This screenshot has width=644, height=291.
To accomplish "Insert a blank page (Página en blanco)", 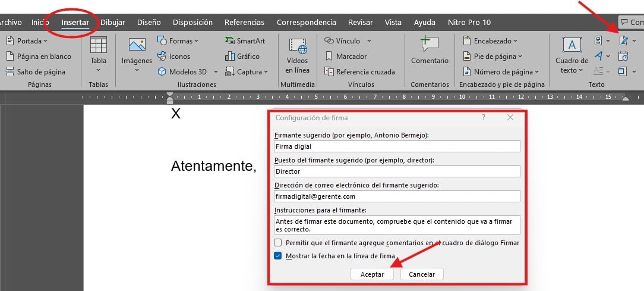I will pyautogui.click(x=39, y=57).
